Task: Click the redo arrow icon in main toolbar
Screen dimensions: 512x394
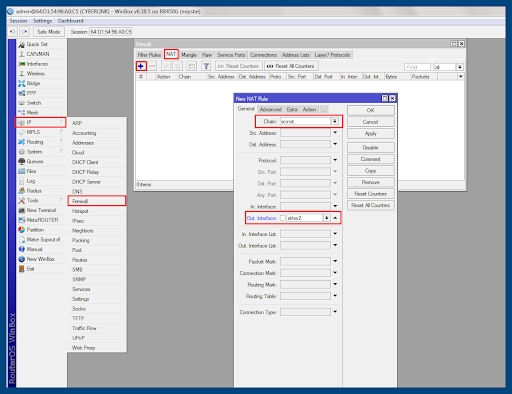Action: click(x=24, y=32)
